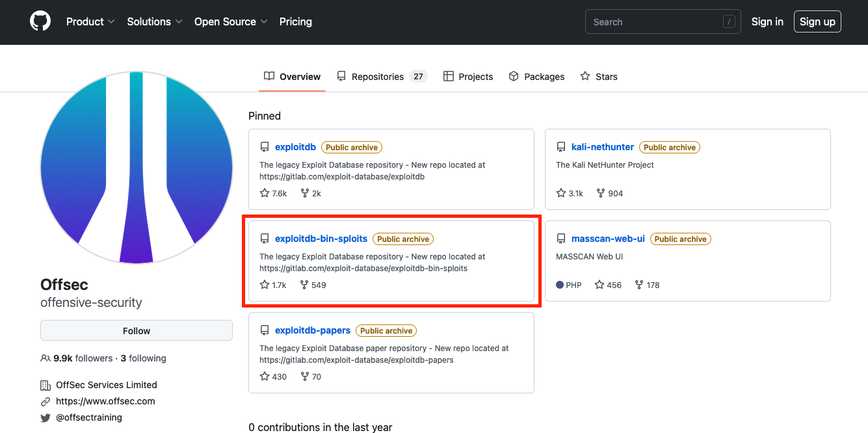Open the exploitdb-bin-sploits repository link
The width and height of the screenshot is (868, 433).
pos(321,239)
